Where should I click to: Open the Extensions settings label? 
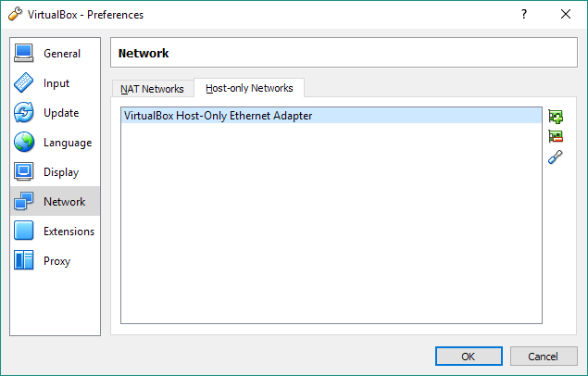tap(69, 232)
